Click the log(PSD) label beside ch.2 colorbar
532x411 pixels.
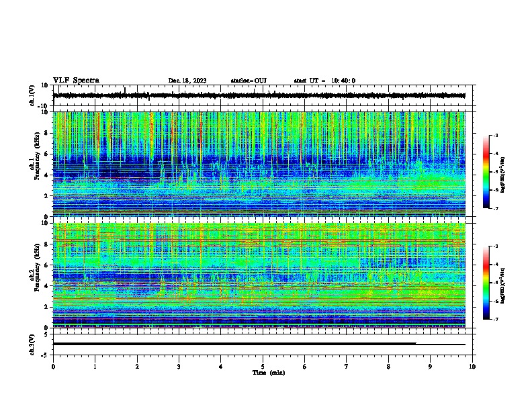point(502,285)
